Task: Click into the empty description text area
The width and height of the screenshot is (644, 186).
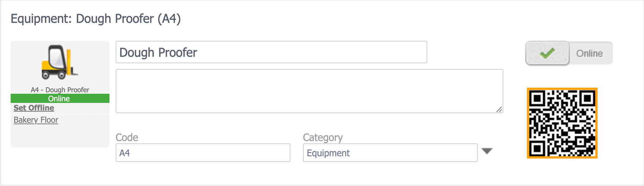Action: point(309,91)
